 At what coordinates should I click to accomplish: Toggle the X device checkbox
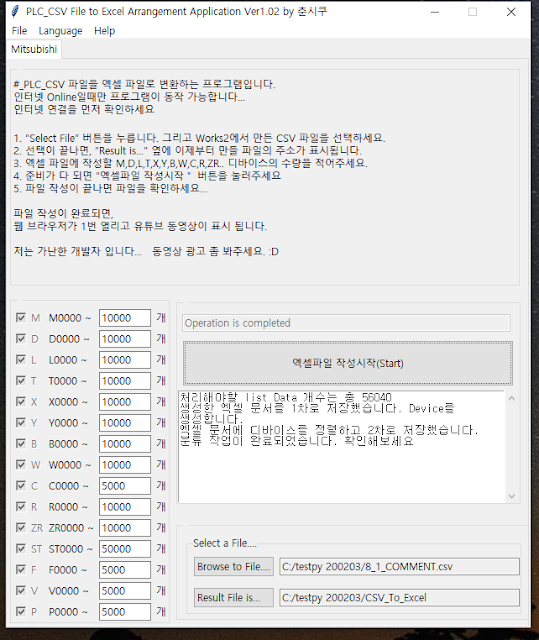point(20,402)
